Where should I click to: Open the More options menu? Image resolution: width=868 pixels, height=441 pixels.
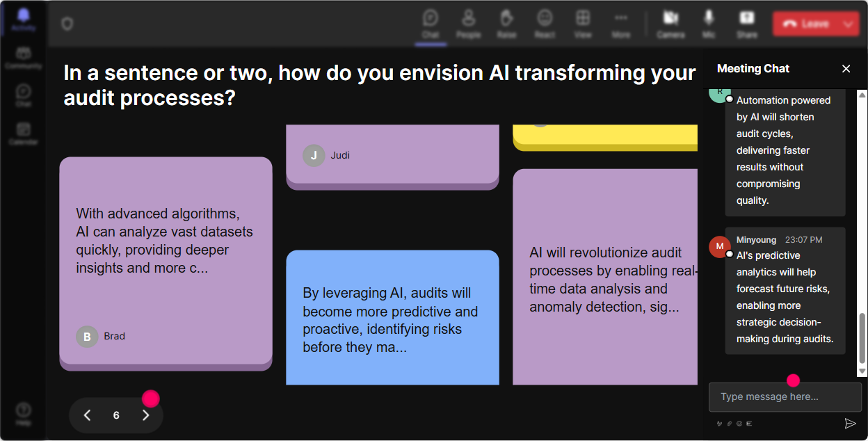(x=621, y=24)
